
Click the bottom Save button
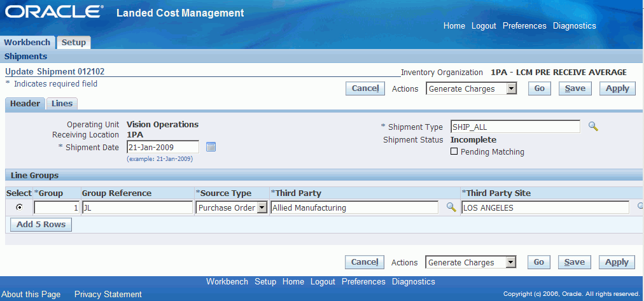click(x=574, y=262)
